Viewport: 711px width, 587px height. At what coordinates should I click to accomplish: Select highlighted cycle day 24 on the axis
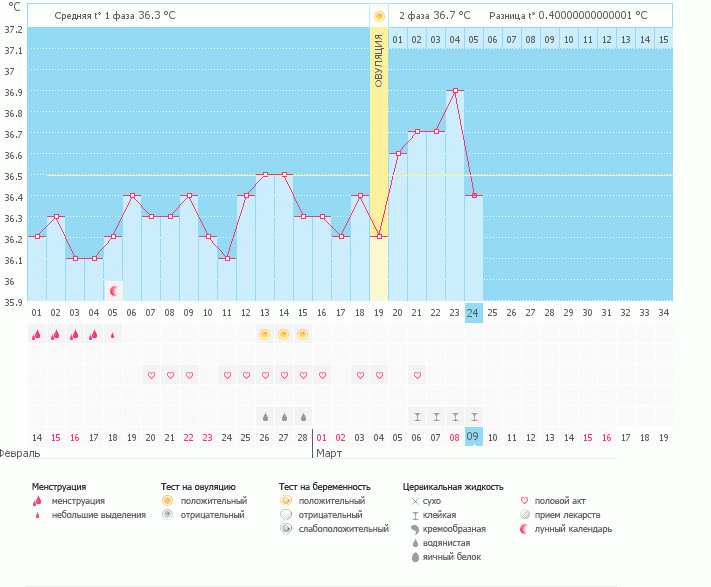coord(474,313)
